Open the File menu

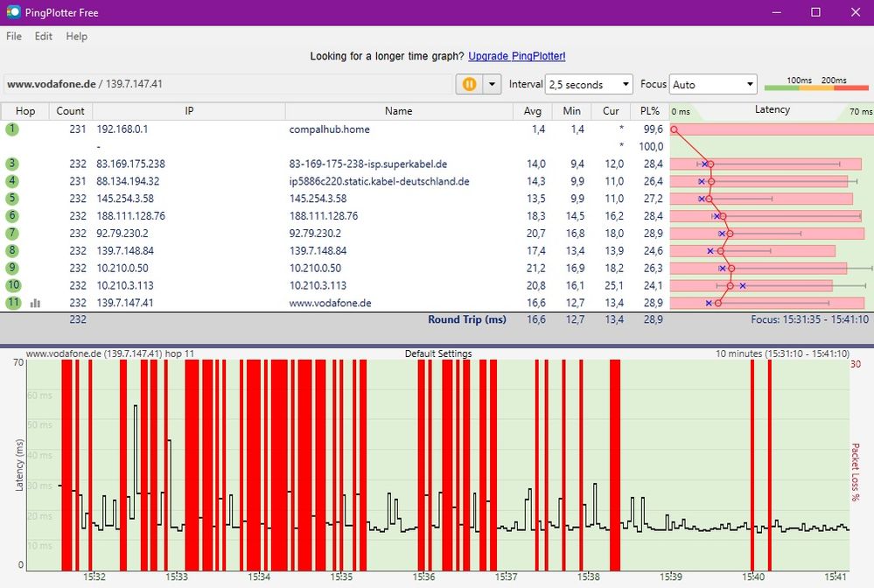[x=14, y=37]
